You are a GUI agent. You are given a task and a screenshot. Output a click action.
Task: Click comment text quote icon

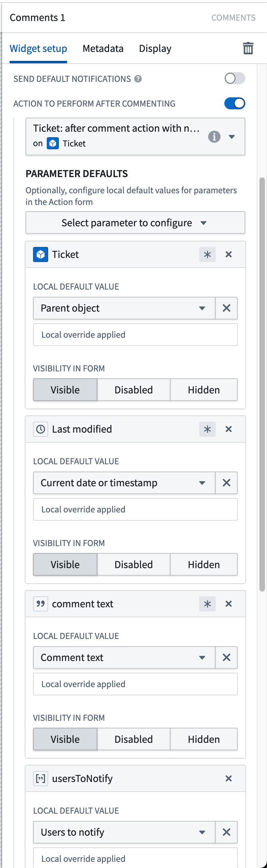pyautogui.click(x=41, y=604)
